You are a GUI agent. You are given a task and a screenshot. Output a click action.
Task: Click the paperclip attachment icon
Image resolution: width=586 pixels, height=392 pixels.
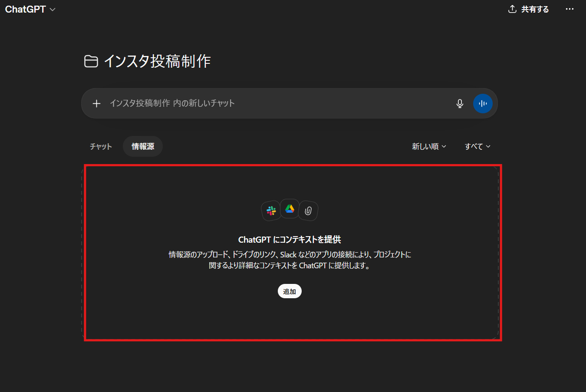click(308, 210)
